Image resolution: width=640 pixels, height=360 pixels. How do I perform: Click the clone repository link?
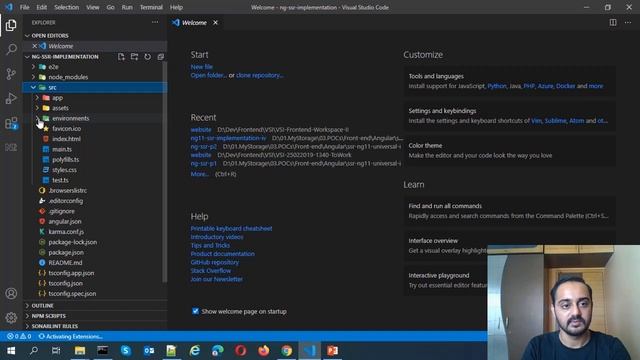260,75
